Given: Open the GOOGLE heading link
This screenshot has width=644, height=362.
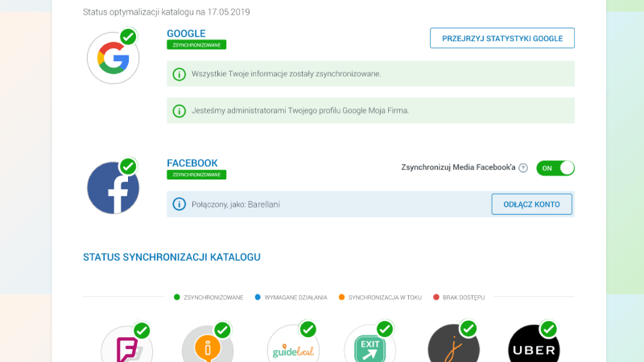Looking at the screenshot, I should (x=186, y=33).
